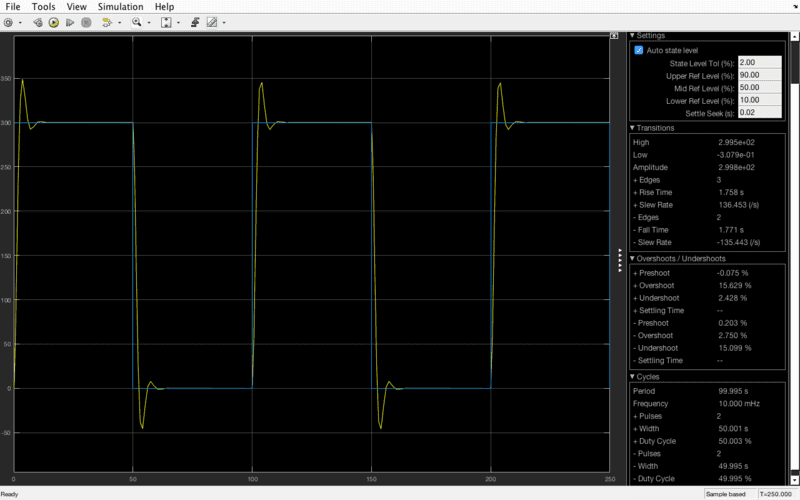This screenshot has height=500, width=800.
Task: Click the Settle Seek value field
Action: [759, 112]
